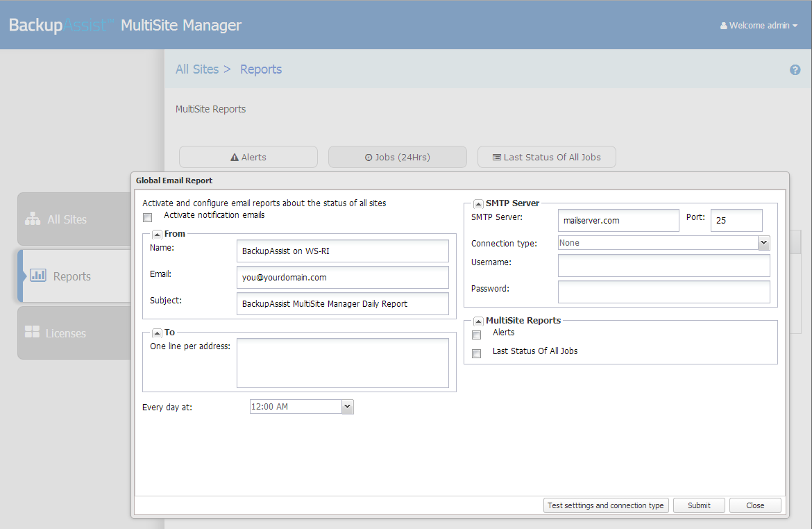This screenshot has width=812, height=529.
Task: Click the Global Email Report dialog title
Action: 174,180
